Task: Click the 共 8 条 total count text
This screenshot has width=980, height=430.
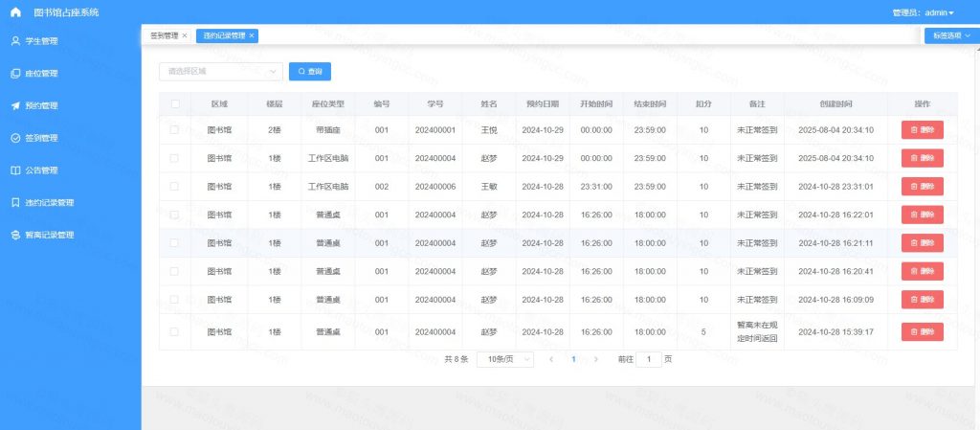Action: coord(457,359)
